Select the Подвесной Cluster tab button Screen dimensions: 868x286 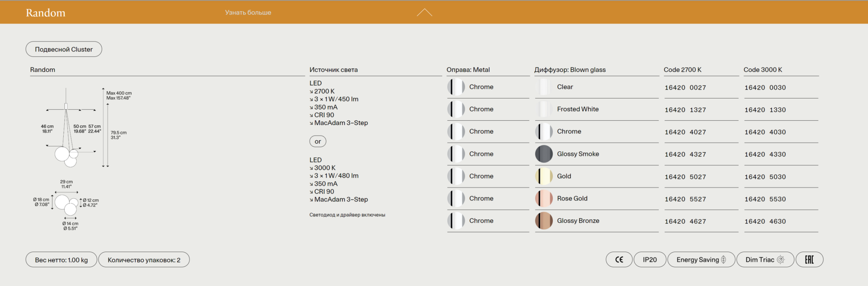tap(64, 49)
